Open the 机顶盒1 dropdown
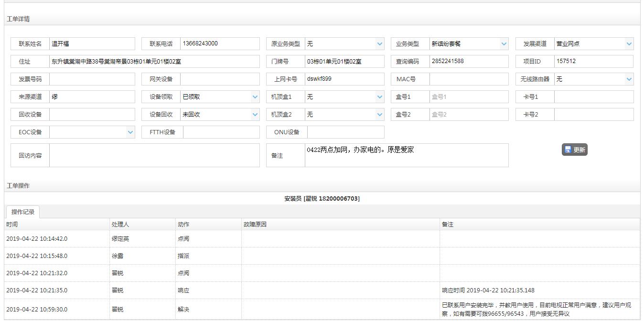The image size is (644, 322). (x=344, y=97)
